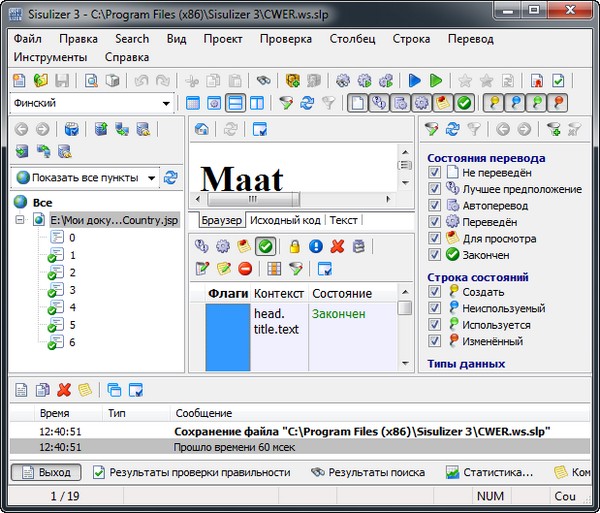Image resolution: width=600 pixels, height=513 pixels.
Task: Click the yellow padlock lock icon
Action: [294, 246]
